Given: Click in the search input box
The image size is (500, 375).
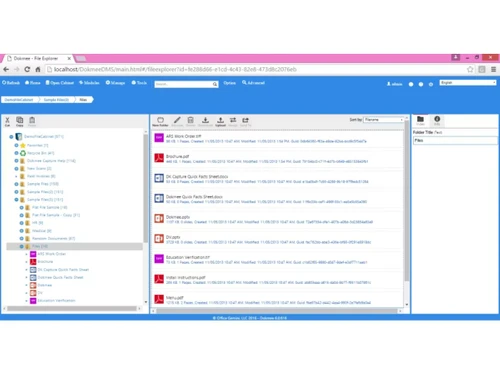Looking at the screenshot, I should tap(183, 84).
